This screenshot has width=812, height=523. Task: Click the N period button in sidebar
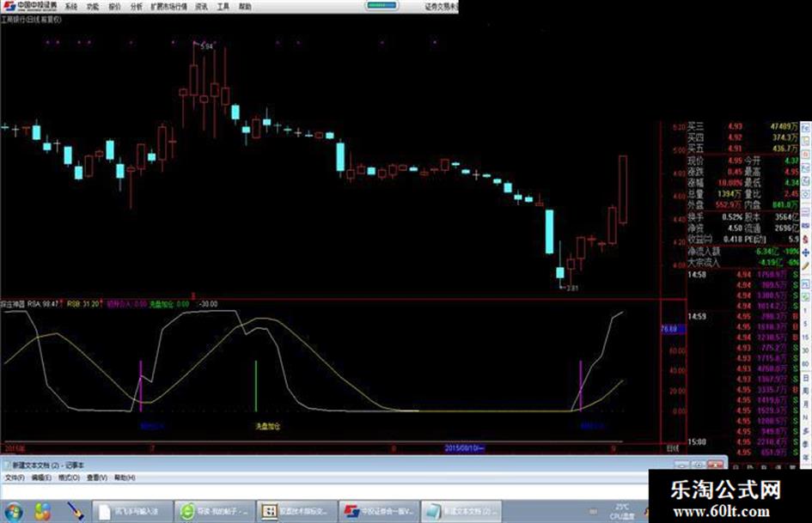click(x=805, y=417)
